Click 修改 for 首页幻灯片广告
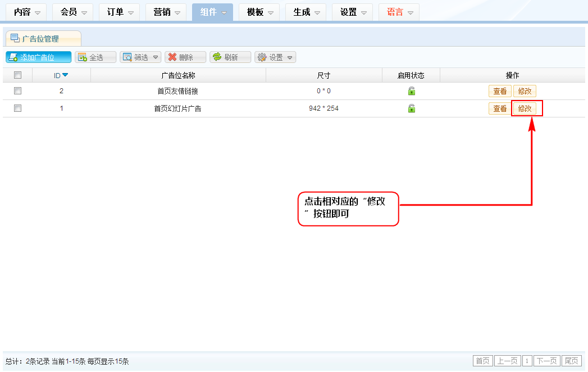This screenshot has width=588, height=372. (x=525, y=108)
